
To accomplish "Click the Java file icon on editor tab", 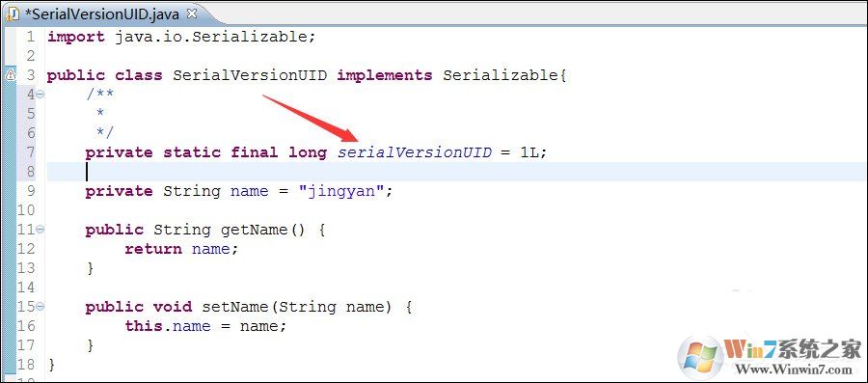I will point(14,14).
